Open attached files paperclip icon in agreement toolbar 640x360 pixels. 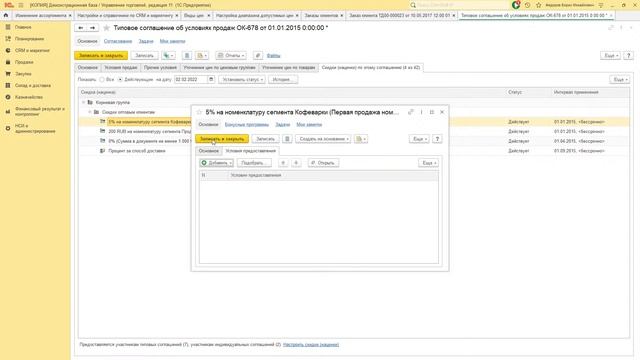(258, 56)
